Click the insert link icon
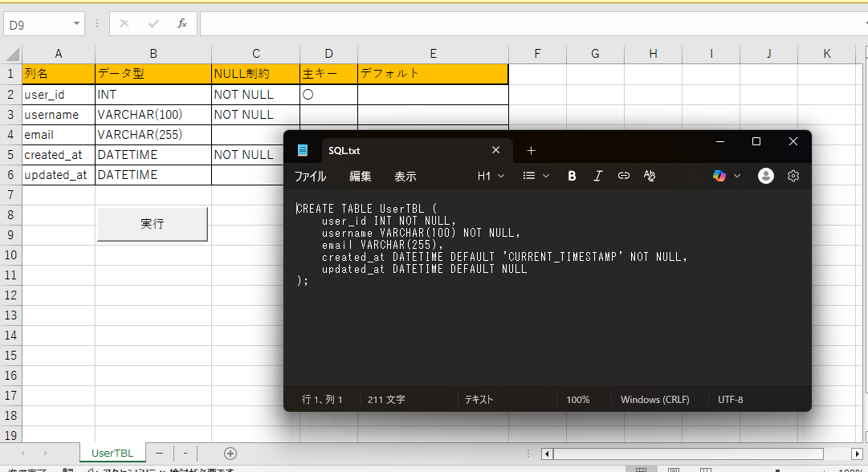 point(623,176)
